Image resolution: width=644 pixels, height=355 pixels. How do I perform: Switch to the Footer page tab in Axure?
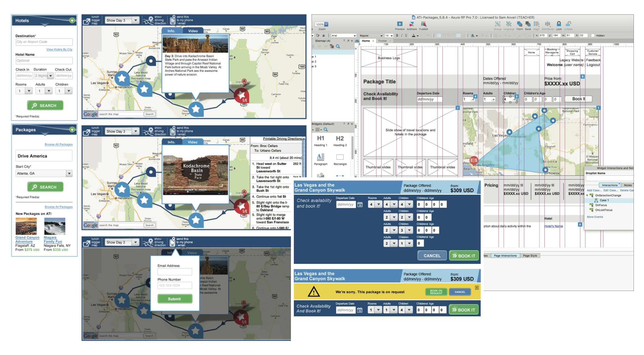383,41
